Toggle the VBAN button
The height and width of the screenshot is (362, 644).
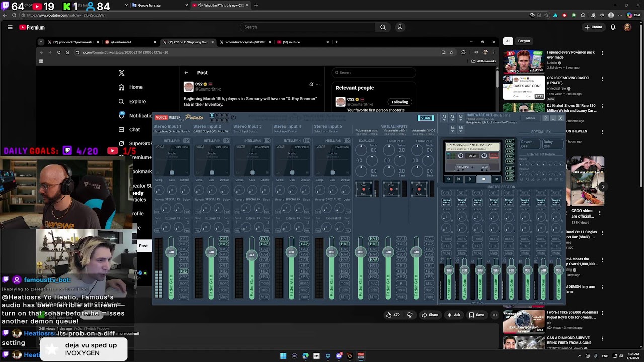pyautogui.click(x=426, y=118)
